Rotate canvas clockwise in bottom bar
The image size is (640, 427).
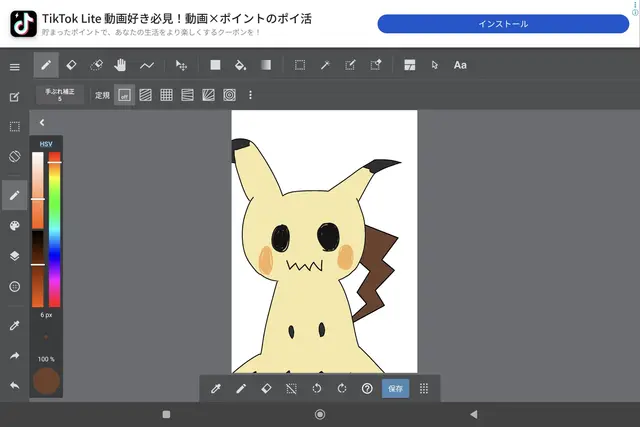click(x=342, y=389)
